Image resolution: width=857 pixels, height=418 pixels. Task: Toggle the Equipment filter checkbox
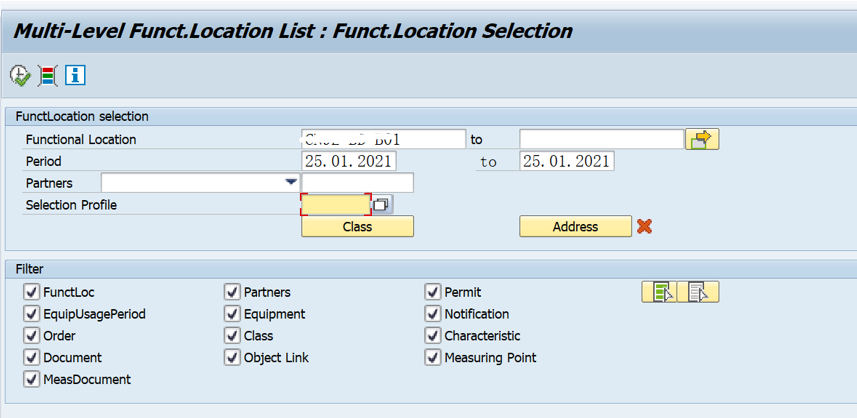(x=232, y=314)
